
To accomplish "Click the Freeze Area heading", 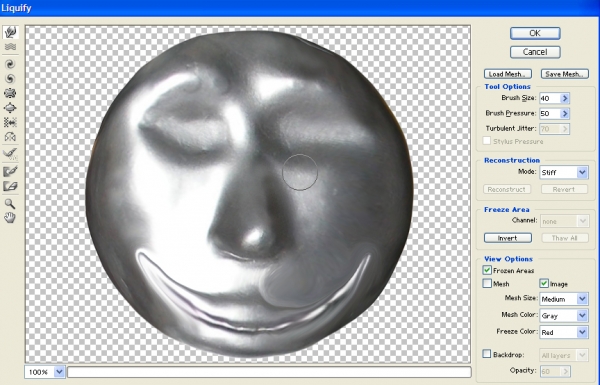I will pos(507,209).
